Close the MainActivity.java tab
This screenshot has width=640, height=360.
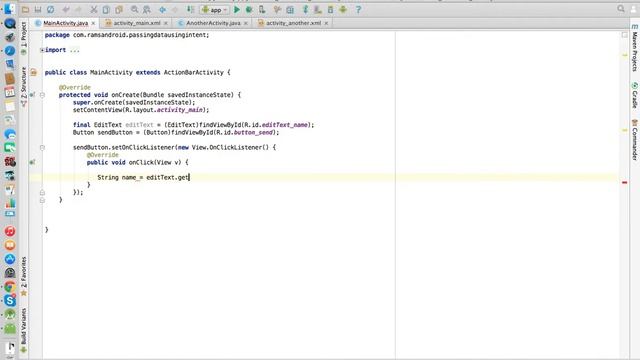(93, 23)
